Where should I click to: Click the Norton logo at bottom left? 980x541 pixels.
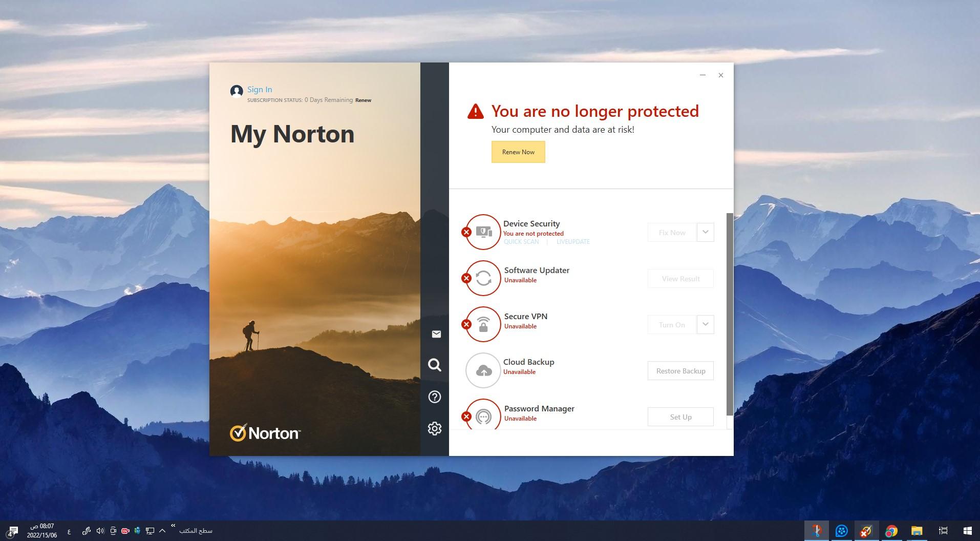pos(265,433)
